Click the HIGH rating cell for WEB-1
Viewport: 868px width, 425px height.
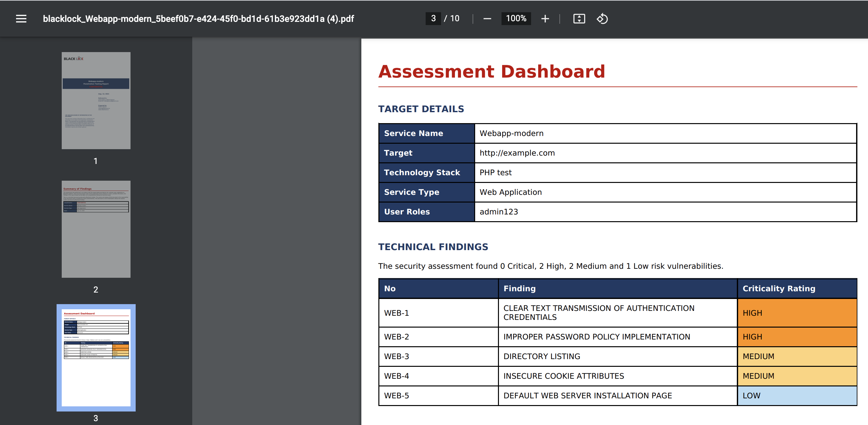[797, 313]
